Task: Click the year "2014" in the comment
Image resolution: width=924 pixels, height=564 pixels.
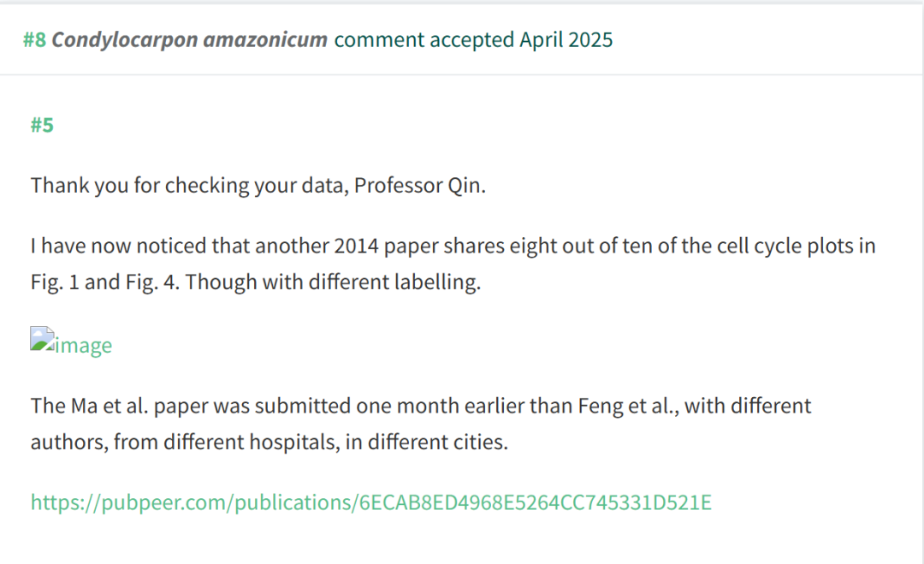Action: [x=356, y=246]
